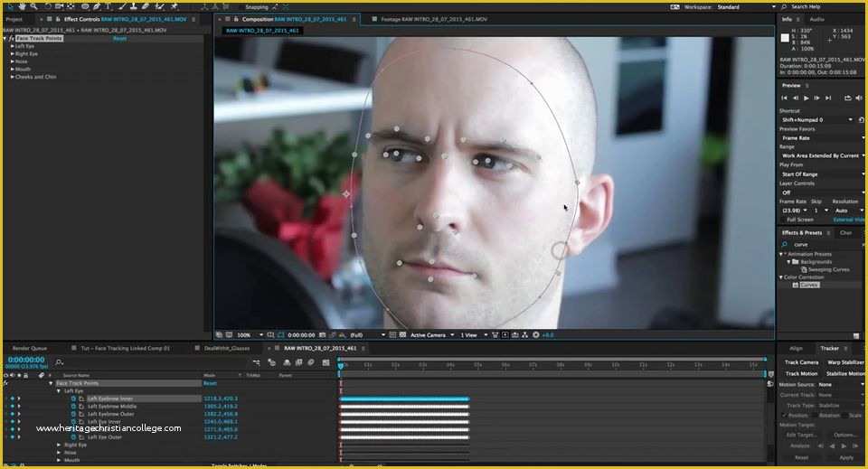
Task: Click the Warp Stabilizer button
Action: coord(846,362)
